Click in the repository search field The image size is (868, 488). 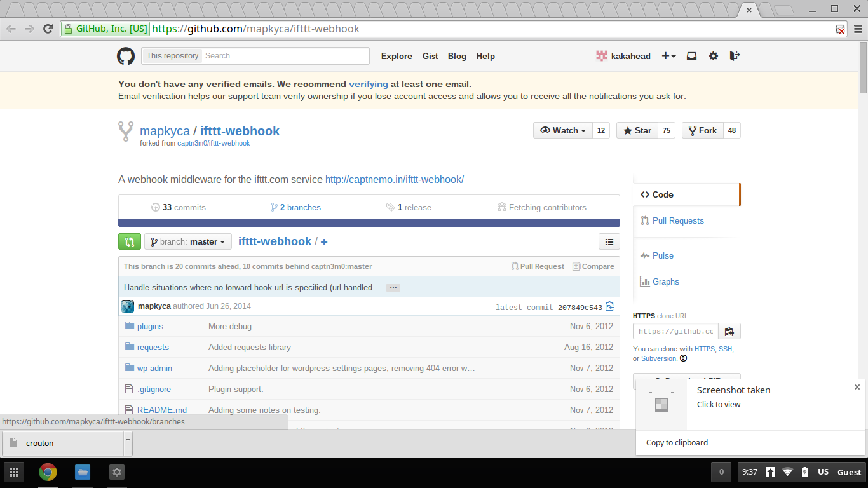pos(285,56)
